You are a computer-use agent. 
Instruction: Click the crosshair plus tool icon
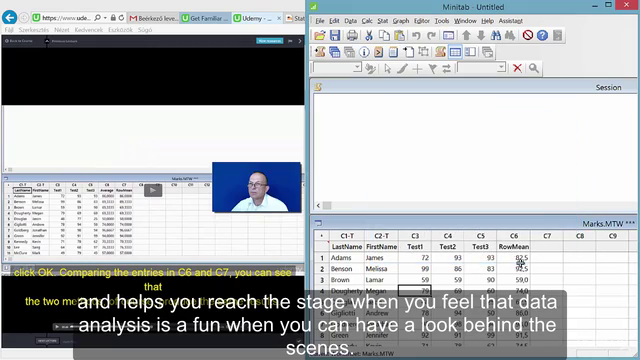pos(417,69)
